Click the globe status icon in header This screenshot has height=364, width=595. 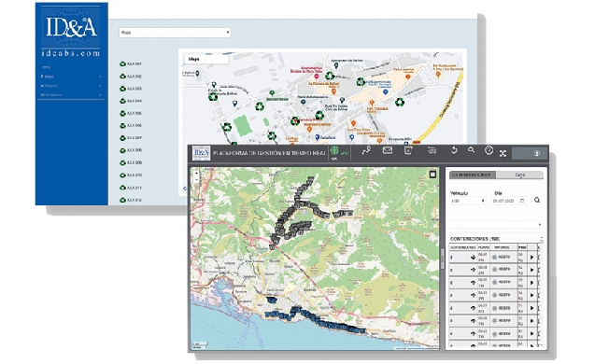[334, 151]
